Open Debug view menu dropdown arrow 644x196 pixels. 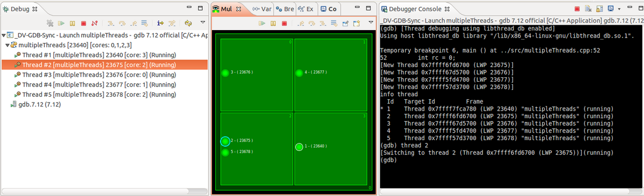click(x=203, y=23)
